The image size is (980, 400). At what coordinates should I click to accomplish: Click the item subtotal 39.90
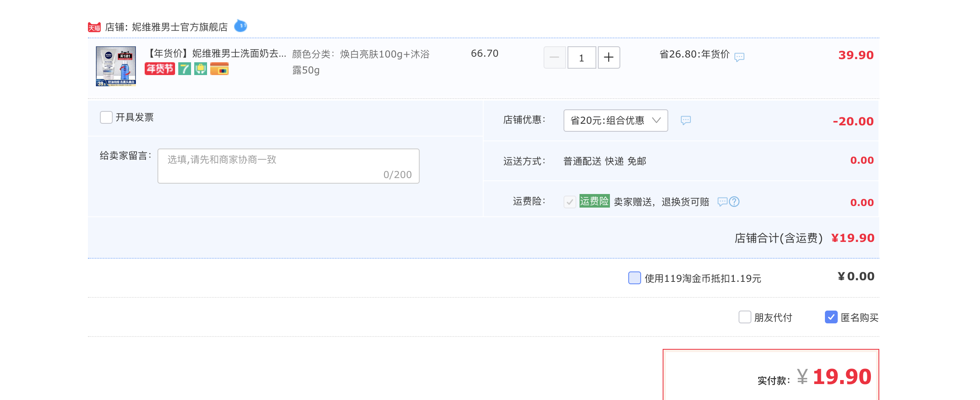tap(856, 55)
